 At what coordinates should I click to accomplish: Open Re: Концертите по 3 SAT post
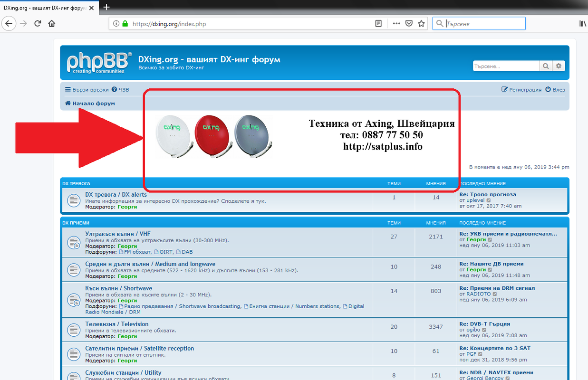coord(495,348)
